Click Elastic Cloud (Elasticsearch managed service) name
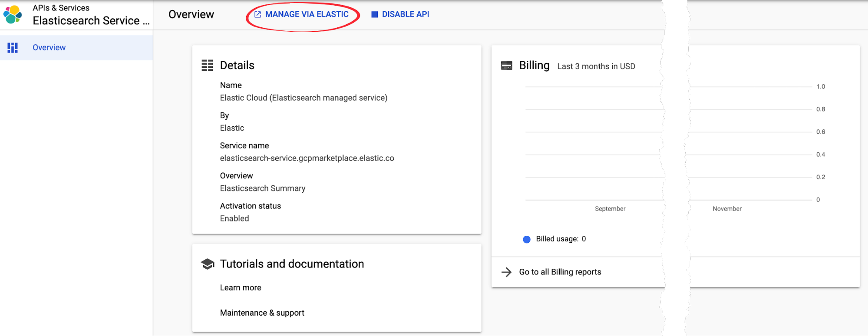The image size is (868, 336). tap(304, 98)
